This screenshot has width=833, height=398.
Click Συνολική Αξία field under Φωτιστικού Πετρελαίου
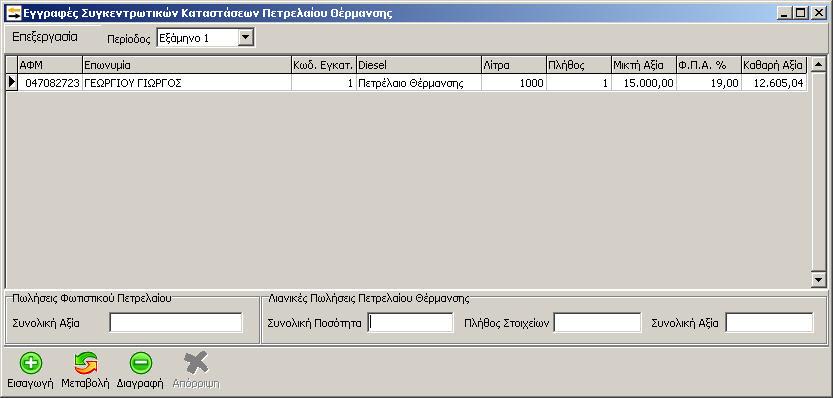[x=176, y=323]
